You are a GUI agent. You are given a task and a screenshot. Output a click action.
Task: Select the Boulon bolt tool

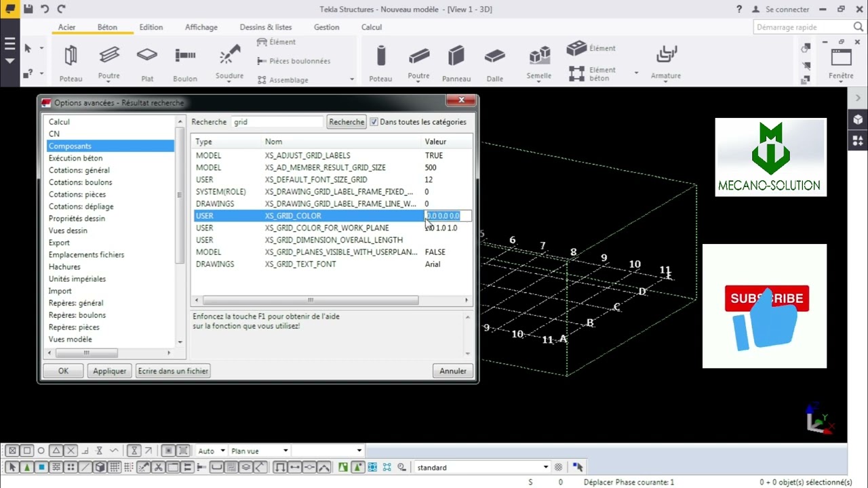point(185,62)
